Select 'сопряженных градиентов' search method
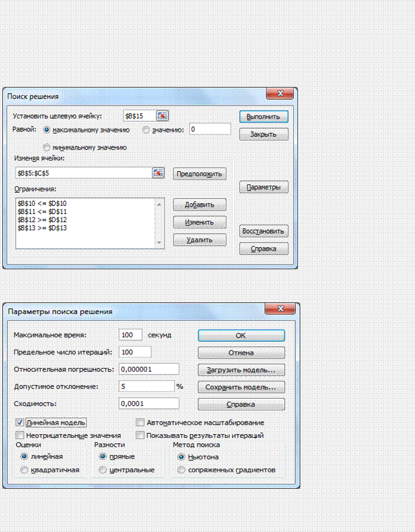The height and width of the screenshot is (532, 415). pyautogui.click(x=181, y=470)
